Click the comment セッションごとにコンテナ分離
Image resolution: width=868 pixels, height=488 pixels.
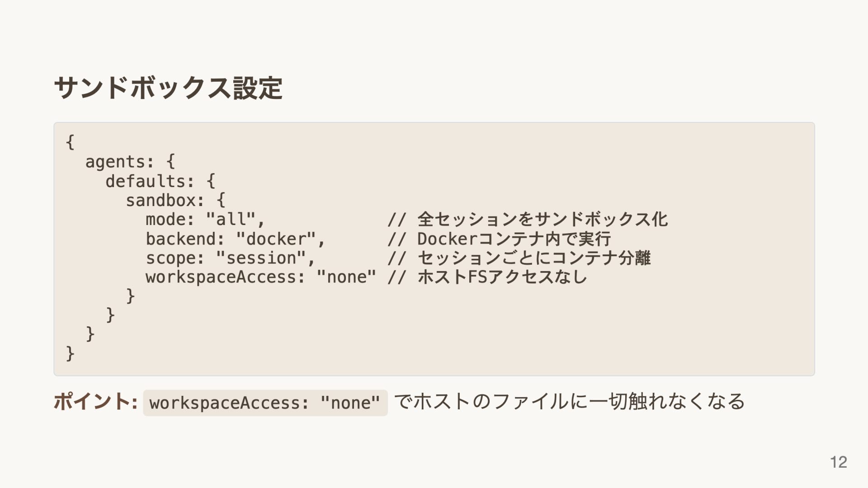pyautogui.click(x=533, y=258)
